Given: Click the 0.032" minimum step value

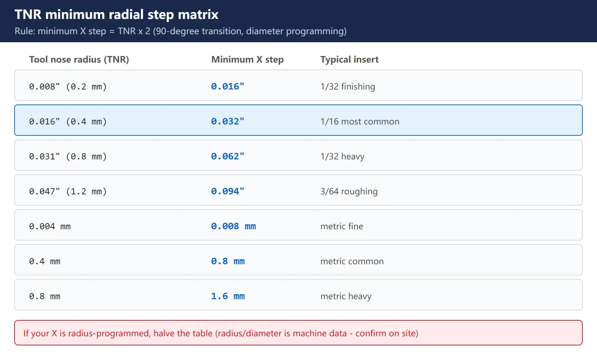Looking at the screenshot, I should click(x=228, y=122).
